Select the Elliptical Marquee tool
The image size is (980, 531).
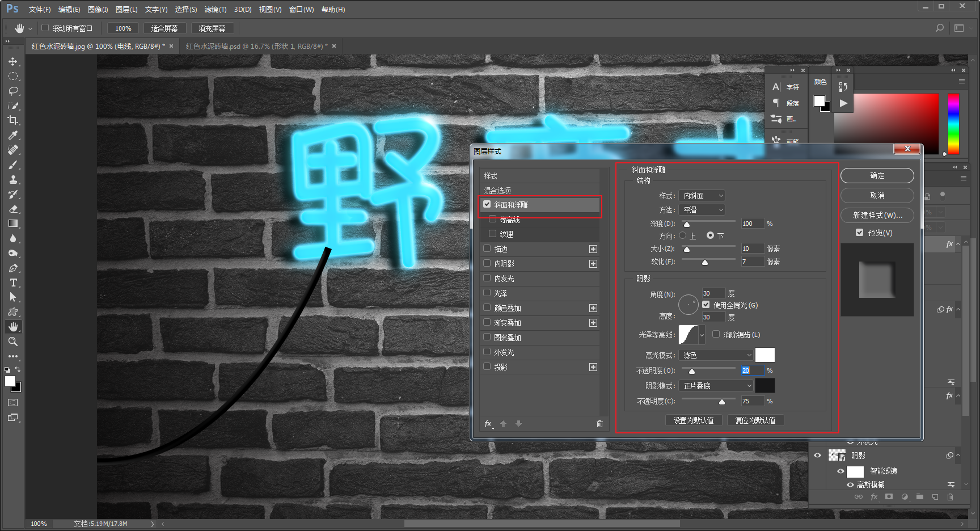[x=13, y=76]
